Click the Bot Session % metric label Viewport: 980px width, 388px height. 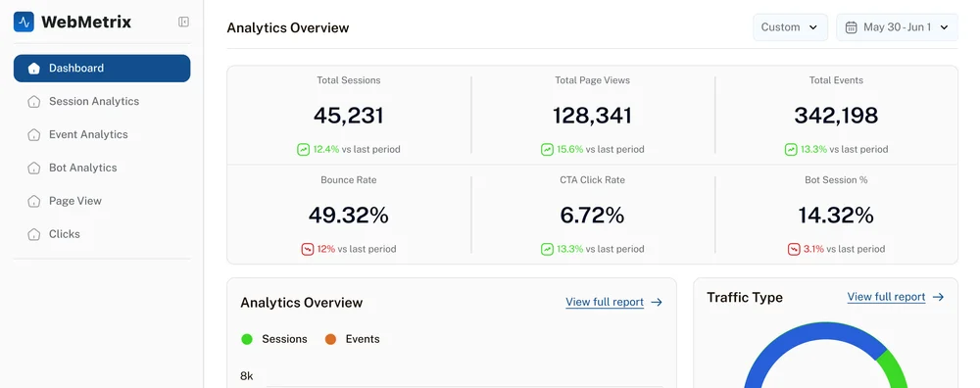pos(836,180)
